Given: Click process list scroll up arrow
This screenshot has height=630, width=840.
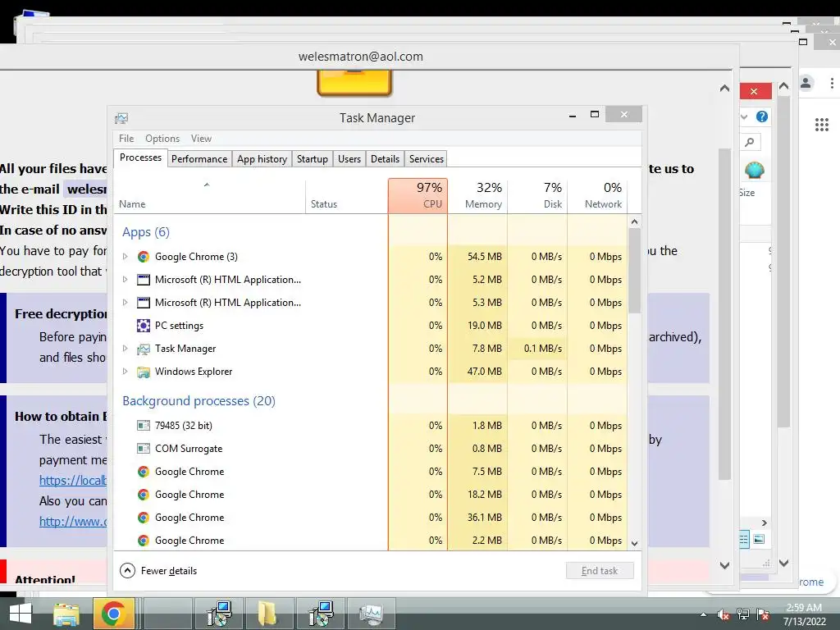Looking at the screenshot, I should (x=634, y=221).
